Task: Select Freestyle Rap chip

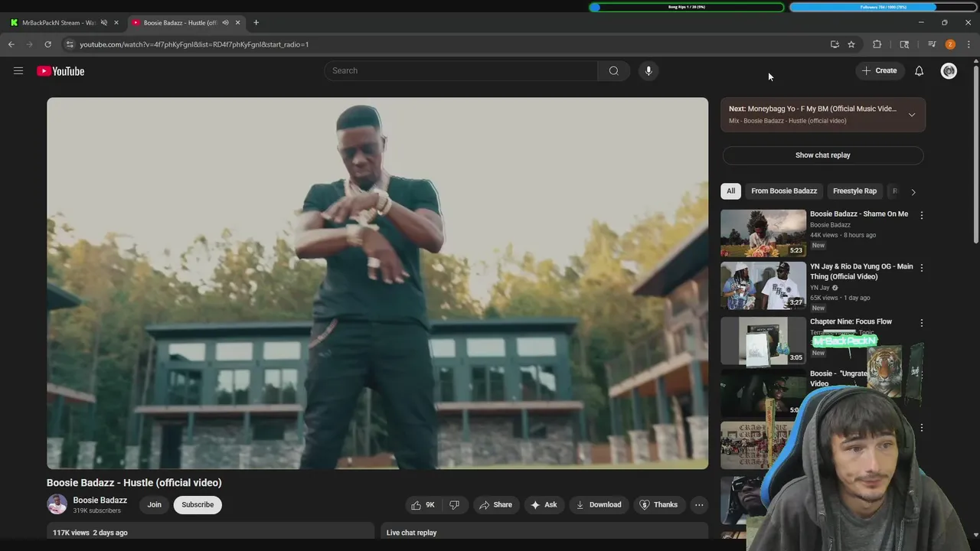Action: (854, 191)
